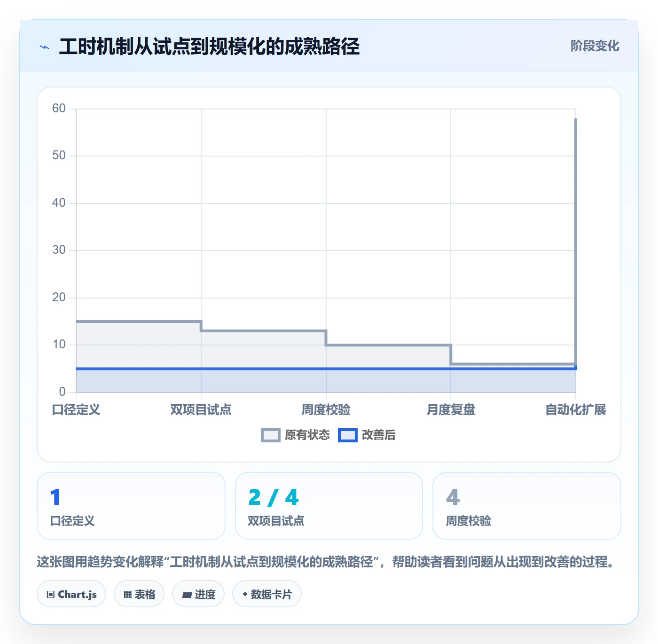Click the 阶段变化 label in the header

(595, 46)
